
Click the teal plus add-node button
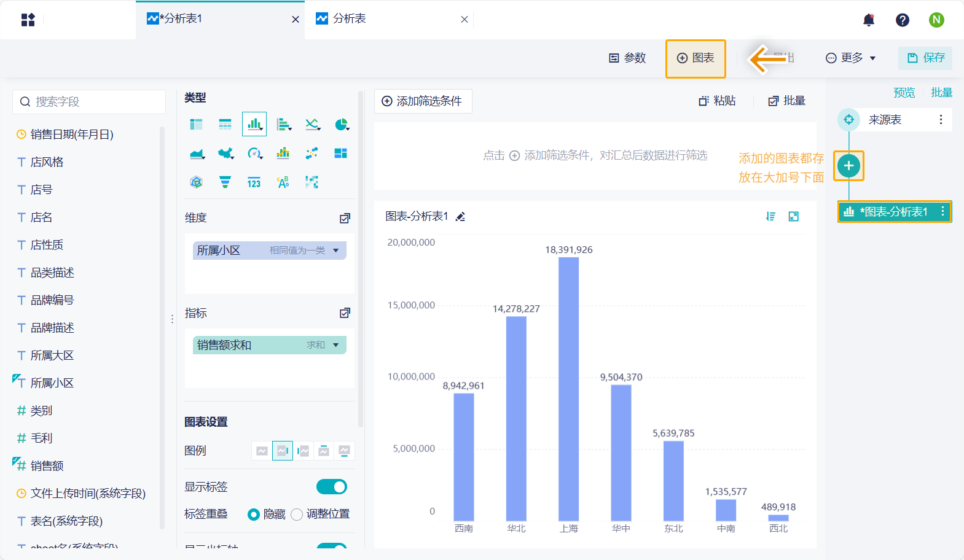pyautogui.click(x=848, y=166)
